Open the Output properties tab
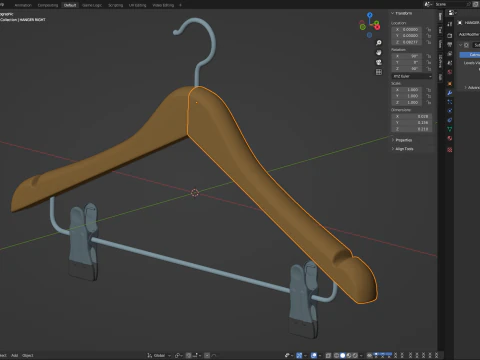The width and height of the screenshot is (480, 360). [x=450, y=44]
